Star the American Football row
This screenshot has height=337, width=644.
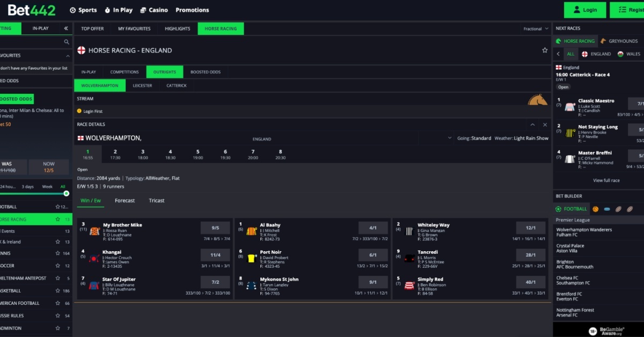[57, 303]
